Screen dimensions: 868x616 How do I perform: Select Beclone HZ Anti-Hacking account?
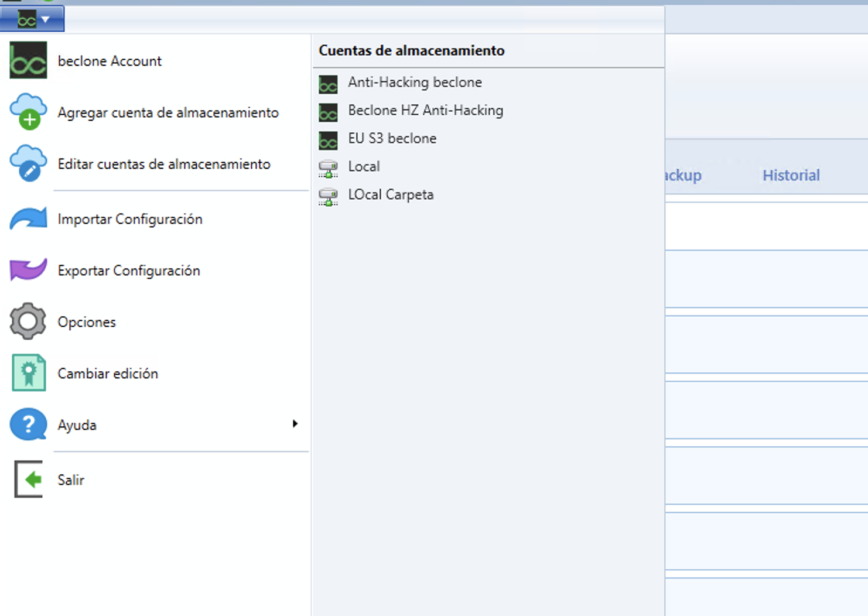pos(425,110)
